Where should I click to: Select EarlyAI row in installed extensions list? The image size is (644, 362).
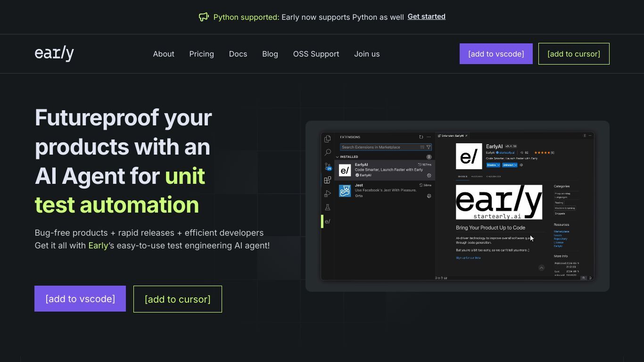pyautogui.click(x=385, y=170)
